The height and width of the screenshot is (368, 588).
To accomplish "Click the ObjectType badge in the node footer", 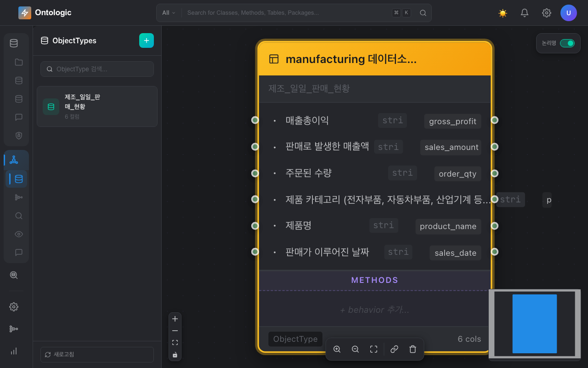I will (x=295, y=339).
